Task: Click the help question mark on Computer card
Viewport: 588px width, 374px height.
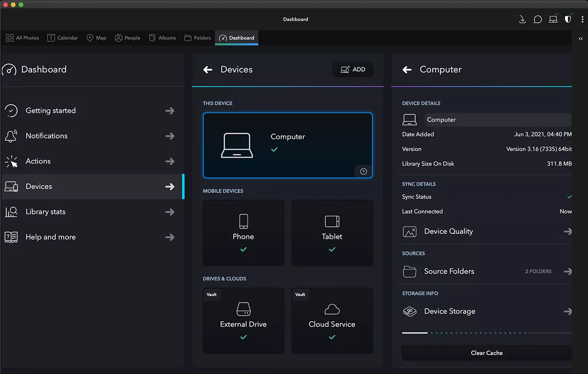Action: 363,172
